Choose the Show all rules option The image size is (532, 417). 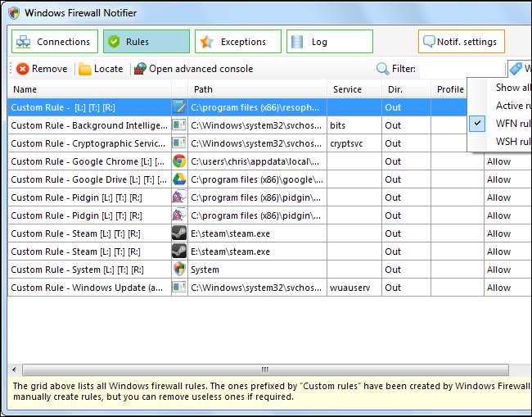pos(512,87)
